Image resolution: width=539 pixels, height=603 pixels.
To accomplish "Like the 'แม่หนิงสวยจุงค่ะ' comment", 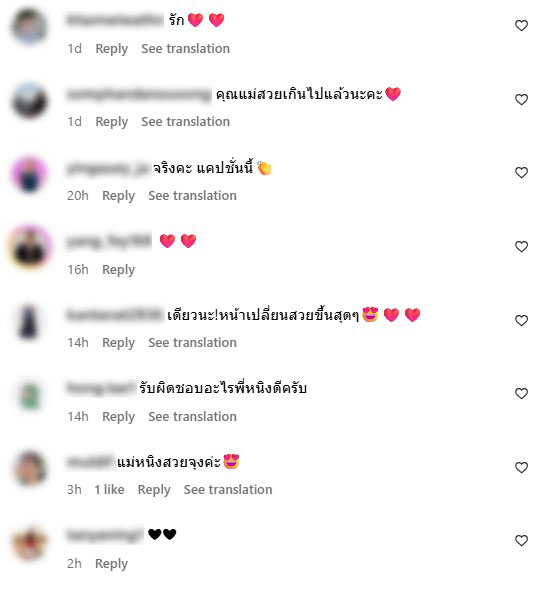I will [521, 467].
